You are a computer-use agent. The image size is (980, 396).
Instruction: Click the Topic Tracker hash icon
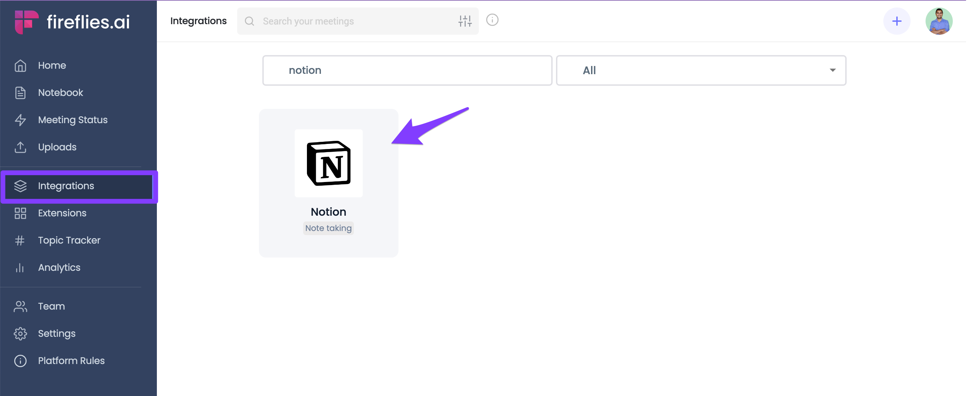coord(20,241)
